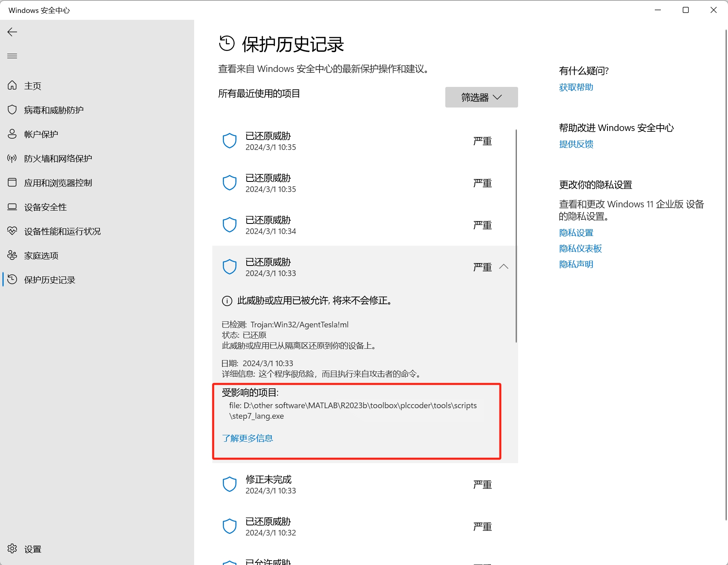The width and height of the screenshot is (728, 565).
Task: Select 设备安全性 in sidebar
Action: point(45,207)
